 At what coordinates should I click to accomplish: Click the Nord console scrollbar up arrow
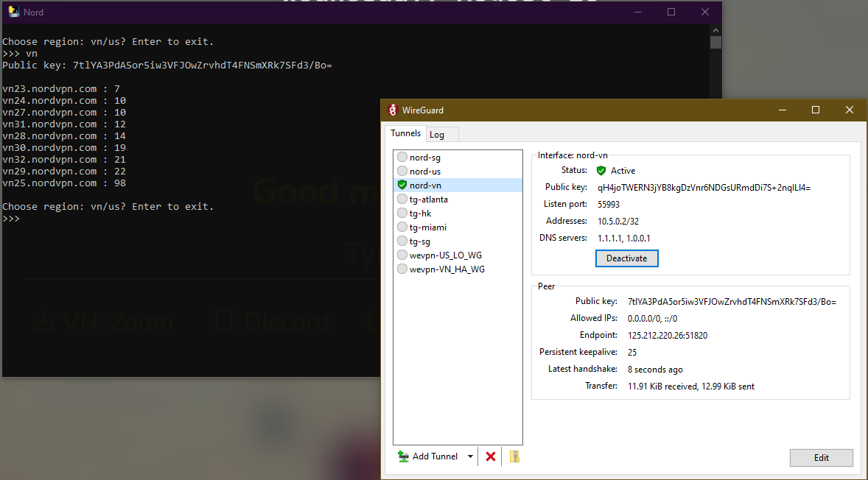tap(715, 30)
